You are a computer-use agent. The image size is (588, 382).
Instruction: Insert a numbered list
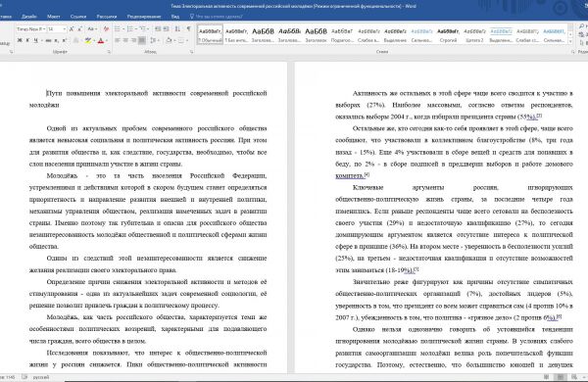click(x=130, y=28)
